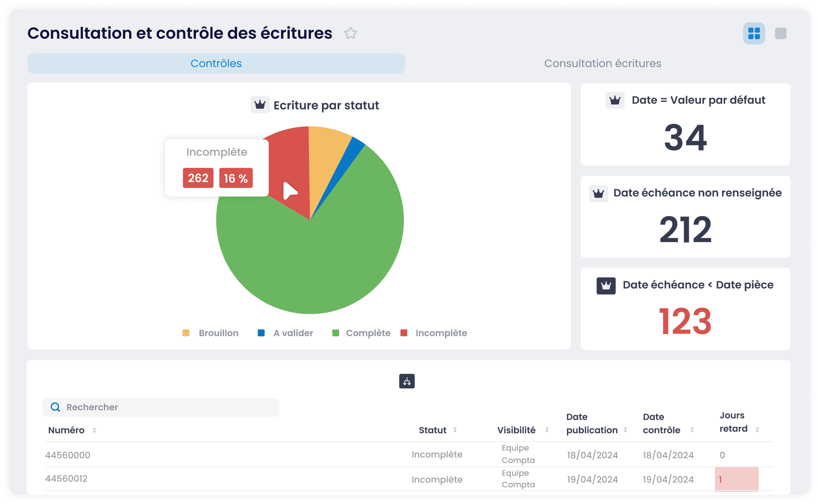Click the Brouillon legend label

tap(218, 333)
